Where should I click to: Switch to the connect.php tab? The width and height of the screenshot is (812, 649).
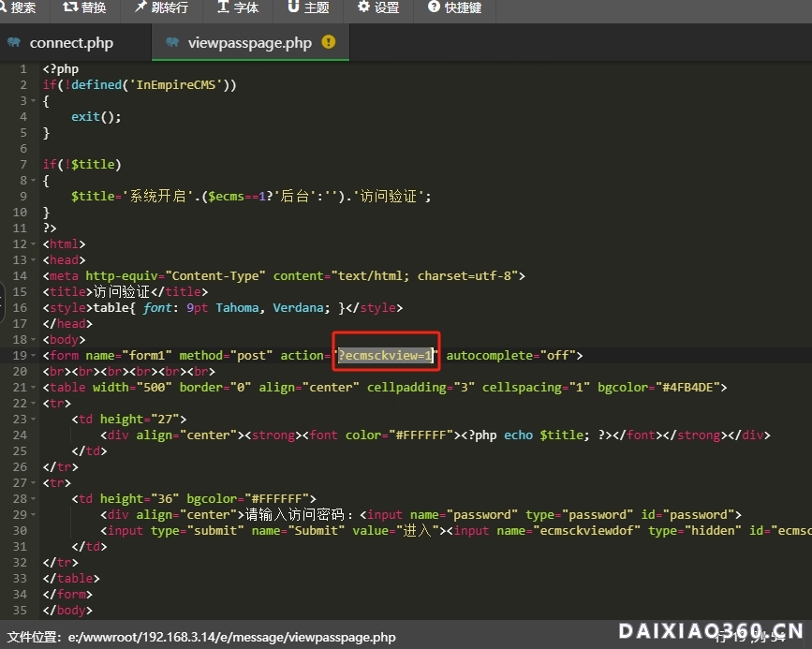coord(70,42)
